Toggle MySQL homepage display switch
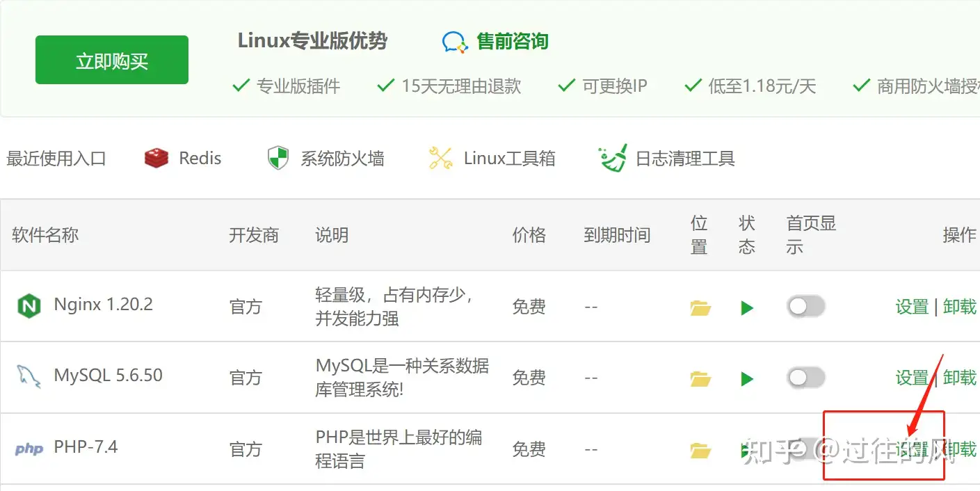This screenshot has width=980, height=491. click(x=805, y=378)
